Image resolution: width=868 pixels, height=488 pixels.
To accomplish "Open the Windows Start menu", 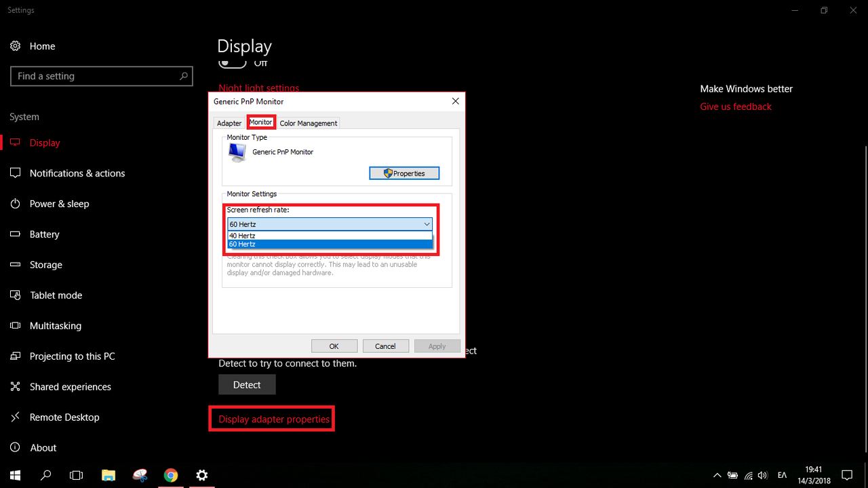I will [15, 475].
